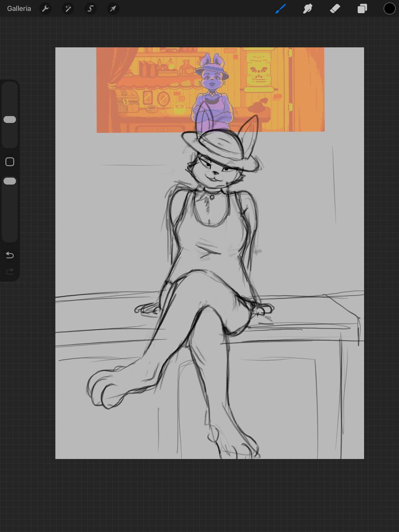
Task: Open the Actions wrench menu
Action: 45,8
